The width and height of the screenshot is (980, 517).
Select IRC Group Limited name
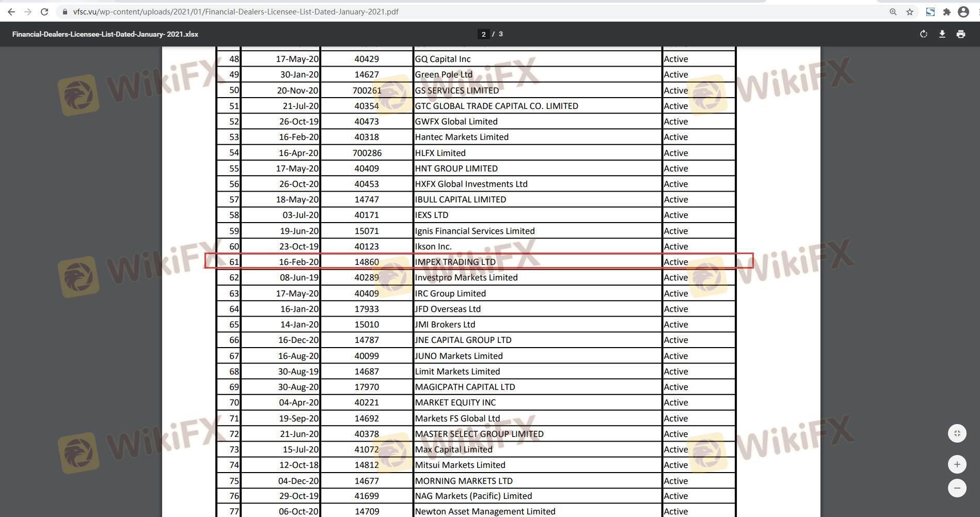pyautogui.click(x=451, y=293)
